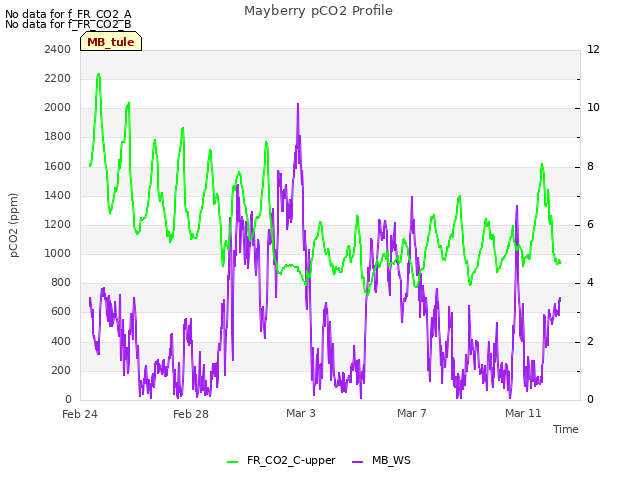Click the 1400 left axis value

point(58,195)
